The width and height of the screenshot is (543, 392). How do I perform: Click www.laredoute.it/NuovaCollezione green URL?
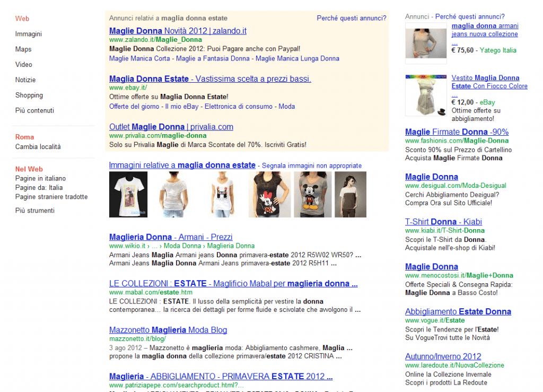pyautogui.click(x=454, y=365)
